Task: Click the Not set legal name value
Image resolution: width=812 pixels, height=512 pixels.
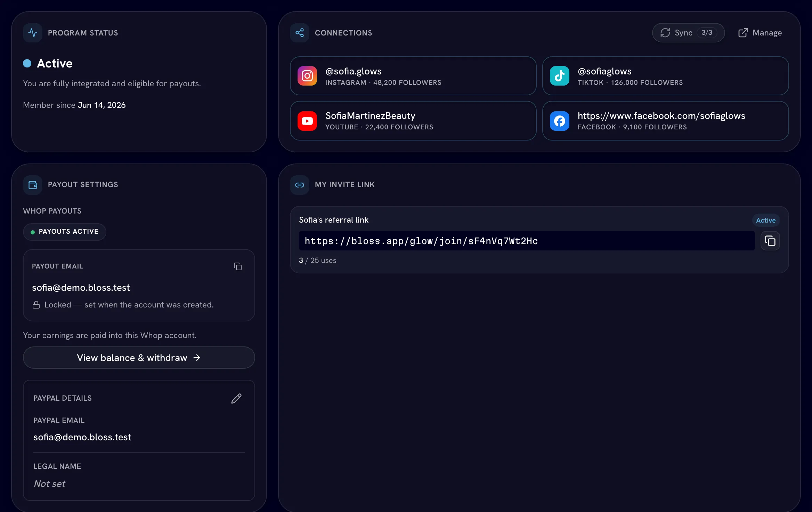Action: click(x=49, y=484)
